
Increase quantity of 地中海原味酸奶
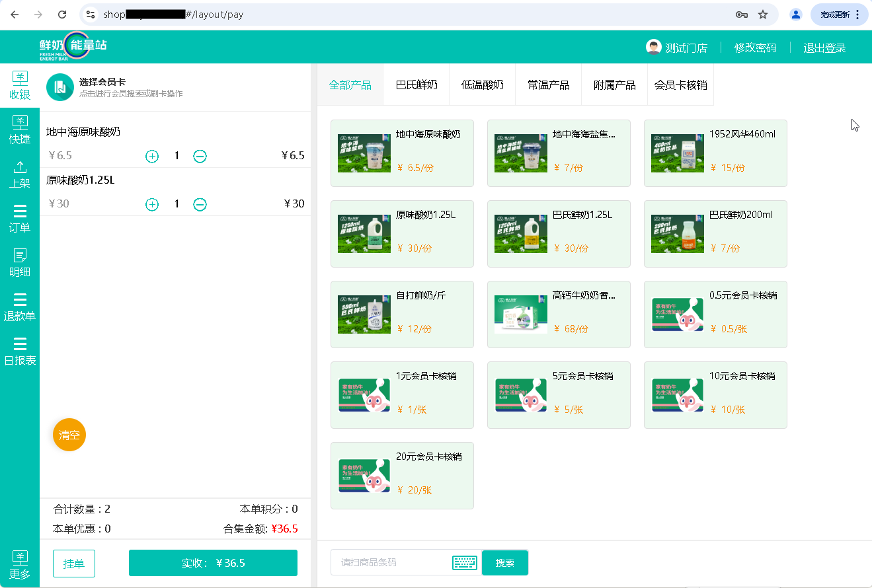tap(152, 156)
